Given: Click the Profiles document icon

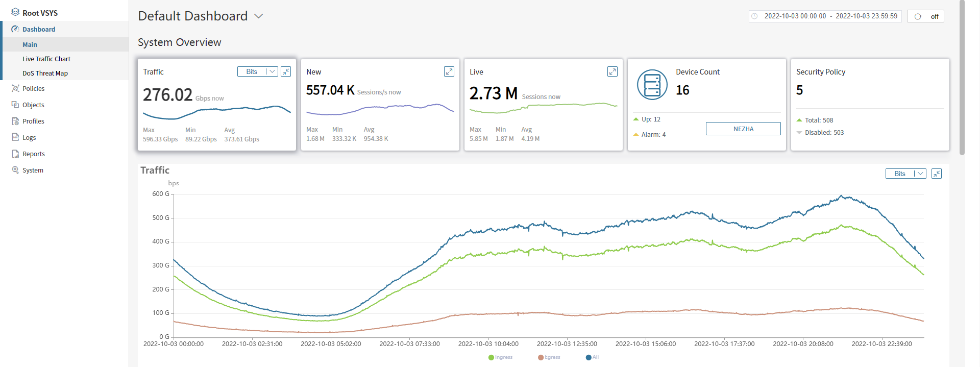Looking at the screenshot, I should [x=15, y=121].
